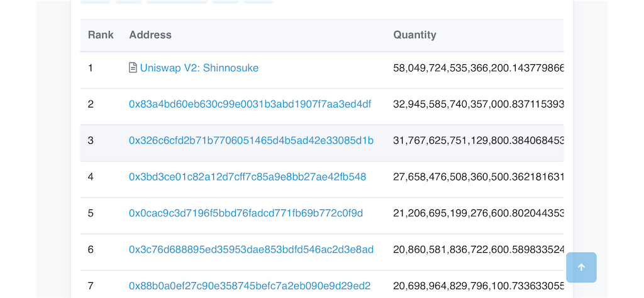Open address 0x0cac9c3d7196... at rank 5
This screenshot has width=644, height=298.
tap(246, 214)
